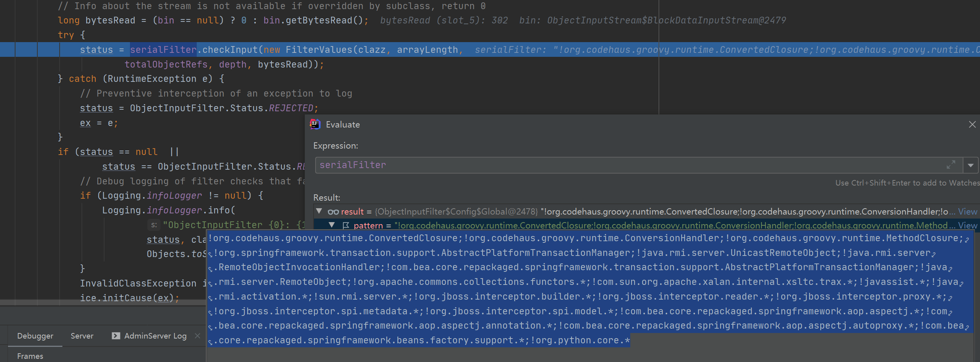Open the expression history dropdown arrow
Screen dimensions: 980x362
[970, 165]
